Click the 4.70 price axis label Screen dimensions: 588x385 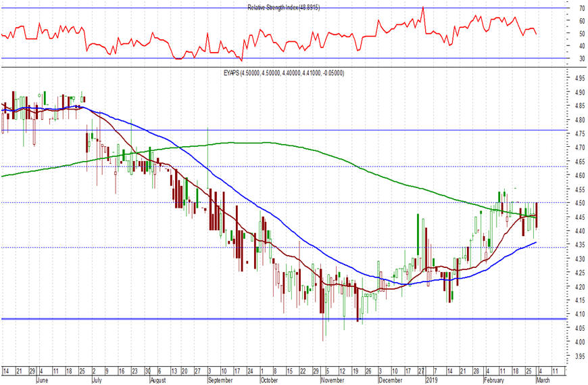tap(580, 148)
